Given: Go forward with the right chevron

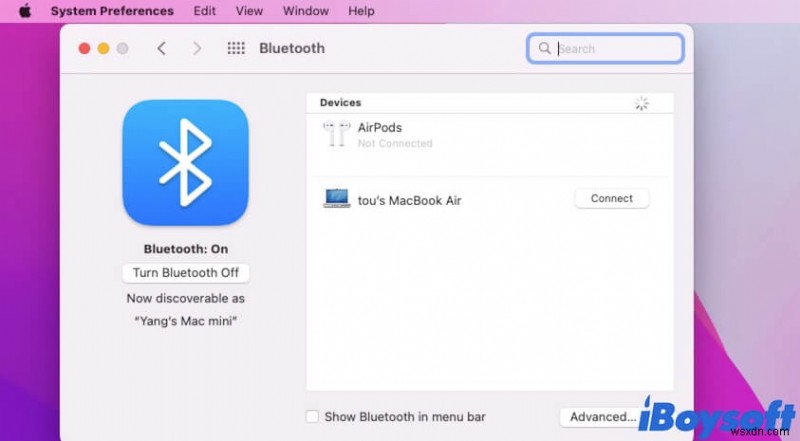Looking at the screenshot, I should coord(197,48).
